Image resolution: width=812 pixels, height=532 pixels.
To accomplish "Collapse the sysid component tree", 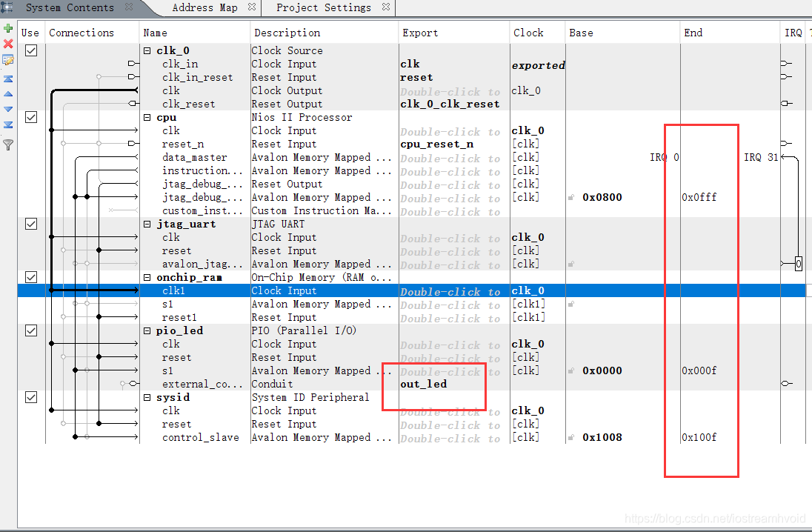I will (147, 398).
